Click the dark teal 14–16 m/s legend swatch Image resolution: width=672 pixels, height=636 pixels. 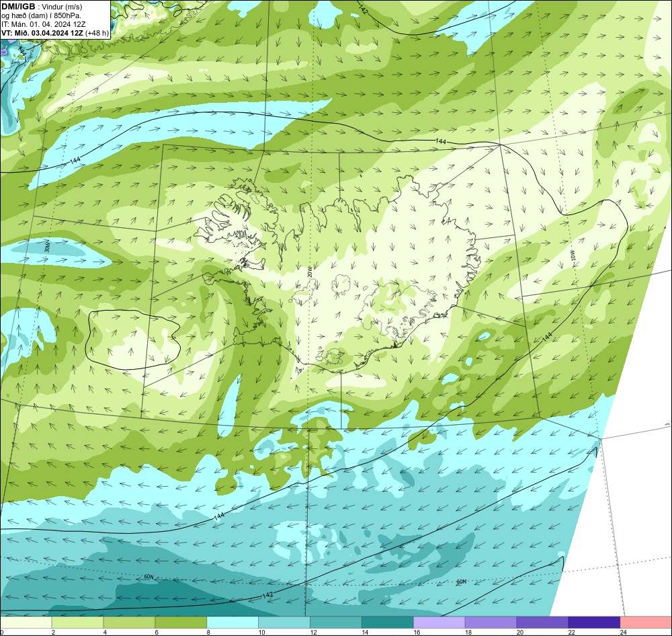point(388,623)
